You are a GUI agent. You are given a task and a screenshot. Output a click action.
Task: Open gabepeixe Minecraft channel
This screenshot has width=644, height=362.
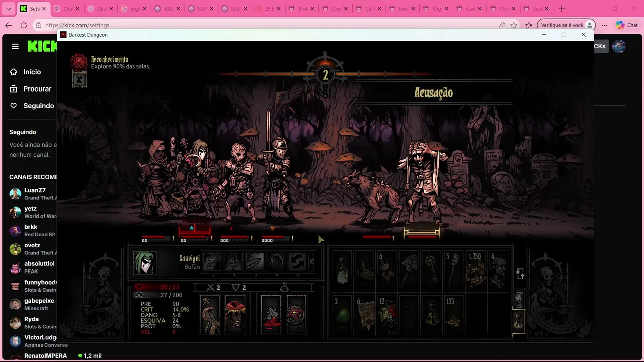33,304
